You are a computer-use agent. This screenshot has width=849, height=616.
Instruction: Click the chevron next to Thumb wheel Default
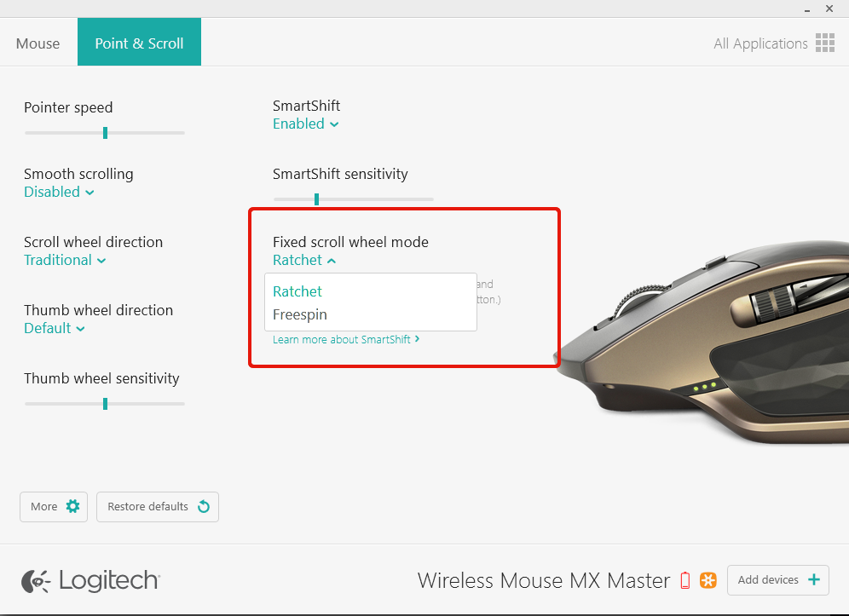80,329
